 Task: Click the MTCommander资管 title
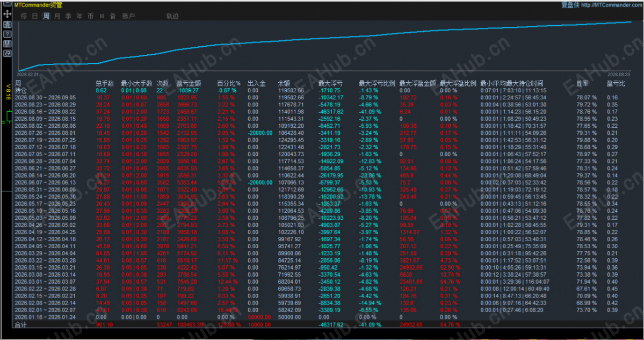(x=38, y=5)
